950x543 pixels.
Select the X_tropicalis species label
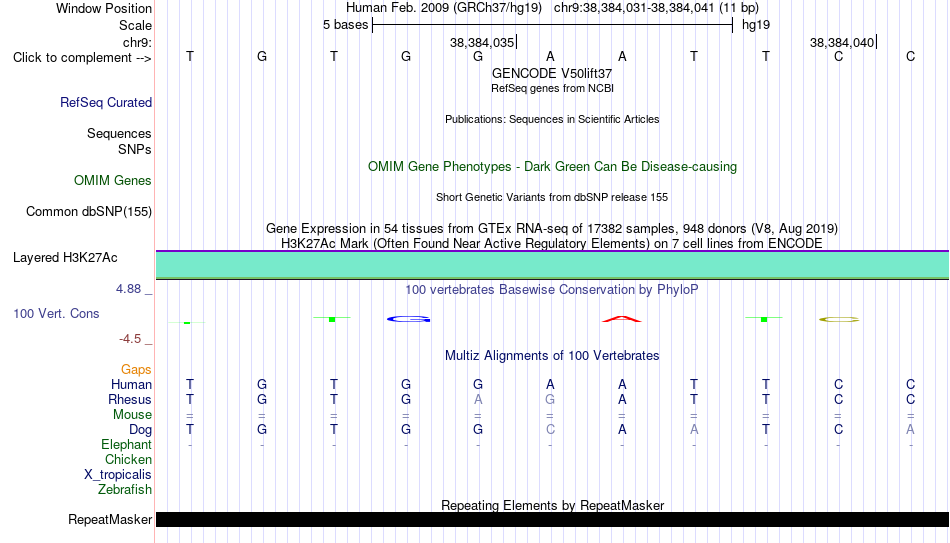point(118,475)
